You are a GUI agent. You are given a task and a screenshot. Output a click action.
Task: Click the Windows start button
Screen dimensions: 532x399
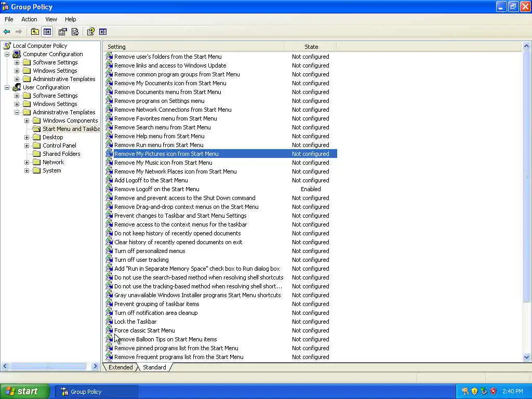(24, 392)
